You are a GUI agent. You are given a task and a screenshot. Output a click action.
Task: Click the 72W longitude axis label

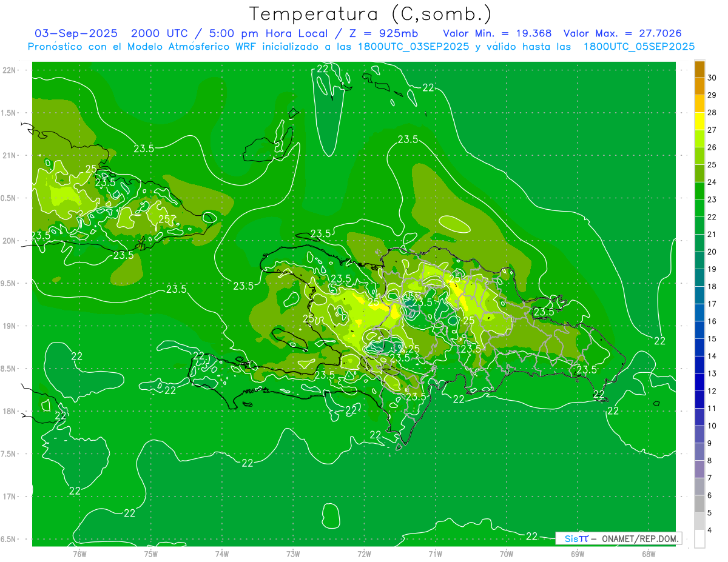[364, 553]
